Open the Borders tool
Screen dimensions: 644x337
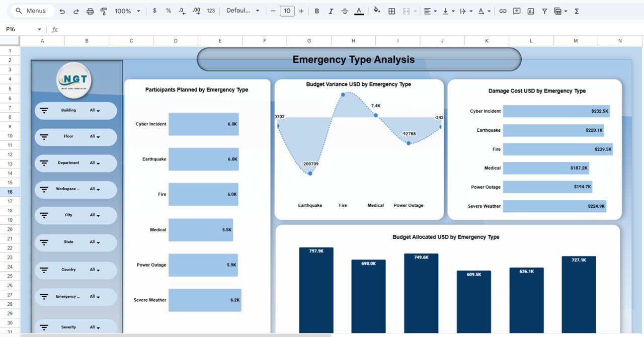[391, 11]
